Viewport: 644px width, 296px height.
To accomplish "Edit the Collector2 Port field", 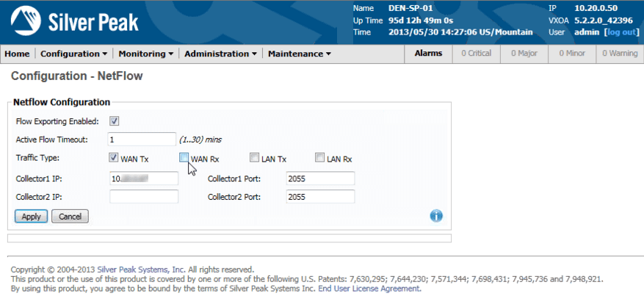I will point(320,196).
